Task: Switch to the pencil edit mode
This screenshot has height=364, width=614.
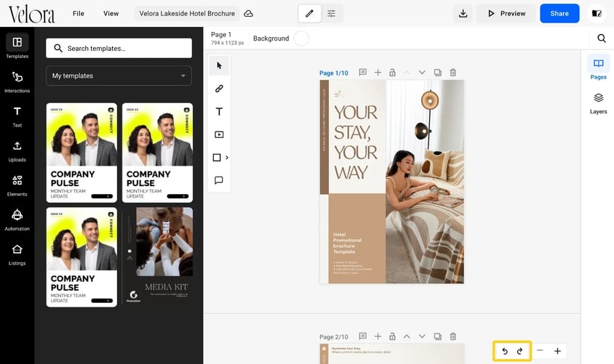Action: point(309,13)
